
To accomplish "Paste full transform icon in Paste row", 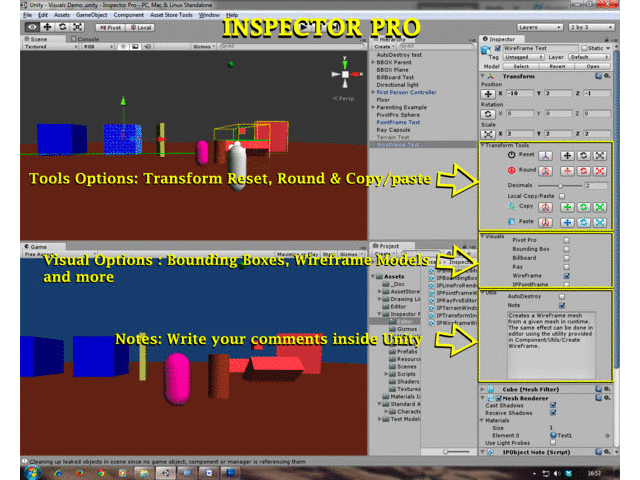I will [x=545, y=222].
